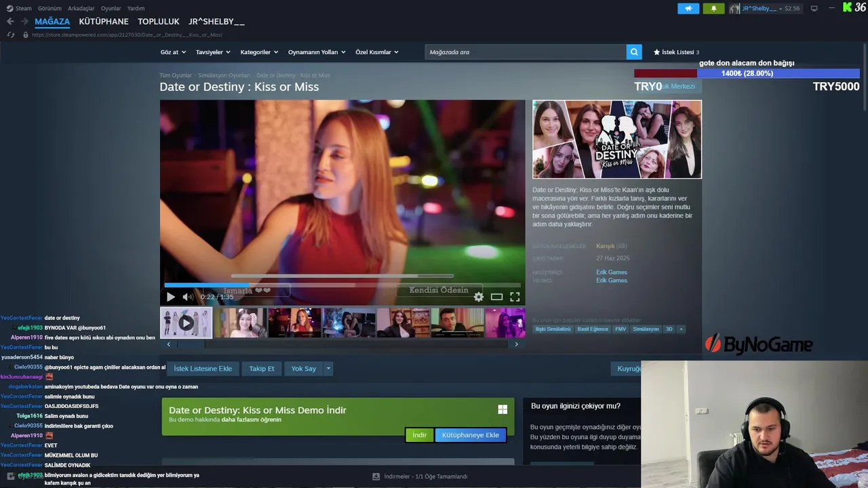The height and width of the screenshot is (488, 868).
Task: Open the VR/display icon in the title bar
Action: [x=814, y=8]
